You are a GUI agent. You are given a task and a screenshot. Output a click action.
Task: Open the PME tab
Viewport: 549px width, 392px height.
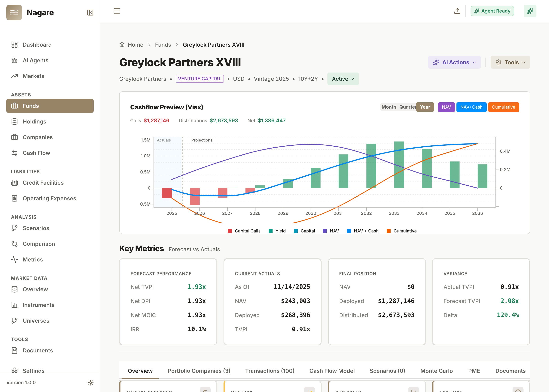pos(474,371)
